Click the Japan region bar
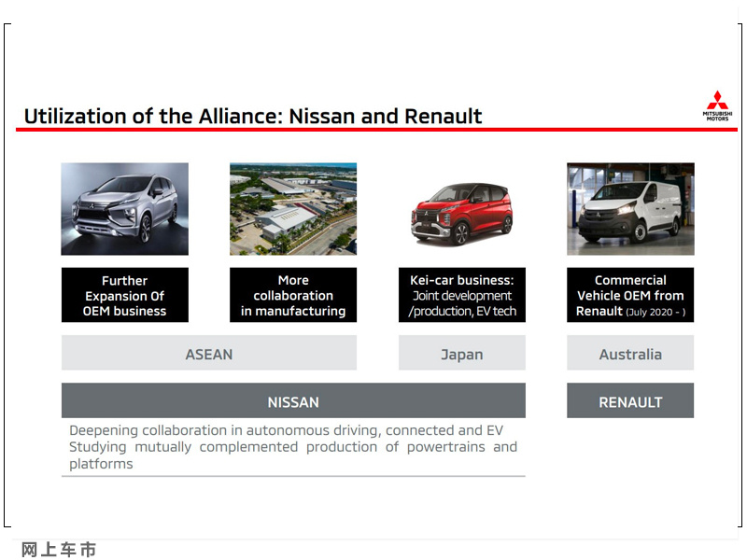747x560 pixels. 461,353
